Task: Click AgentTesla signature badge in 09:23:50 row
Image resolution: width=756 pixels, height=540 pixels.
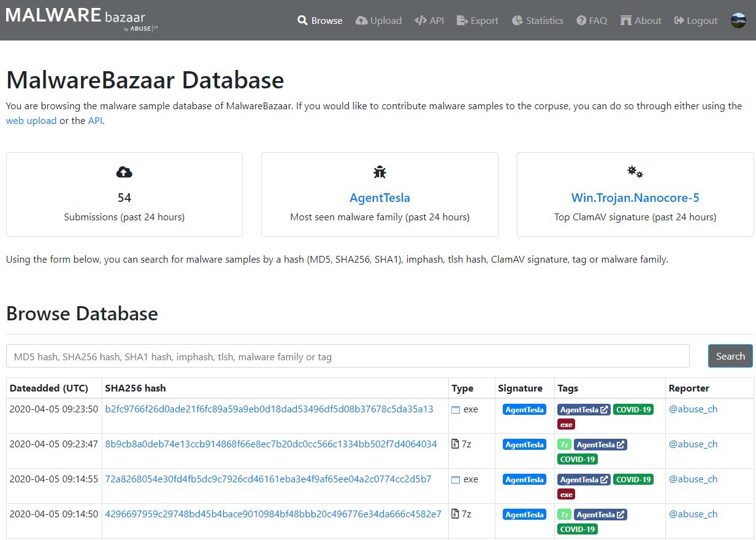Action: [524, 410]
